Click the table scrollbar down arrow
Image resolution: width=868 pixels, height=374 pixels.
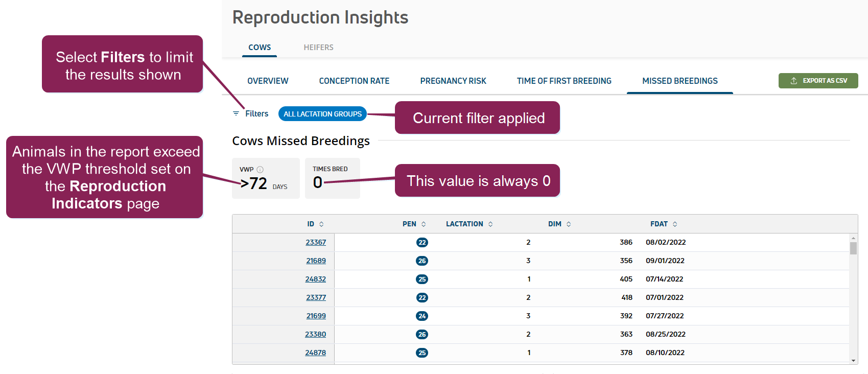853,360
